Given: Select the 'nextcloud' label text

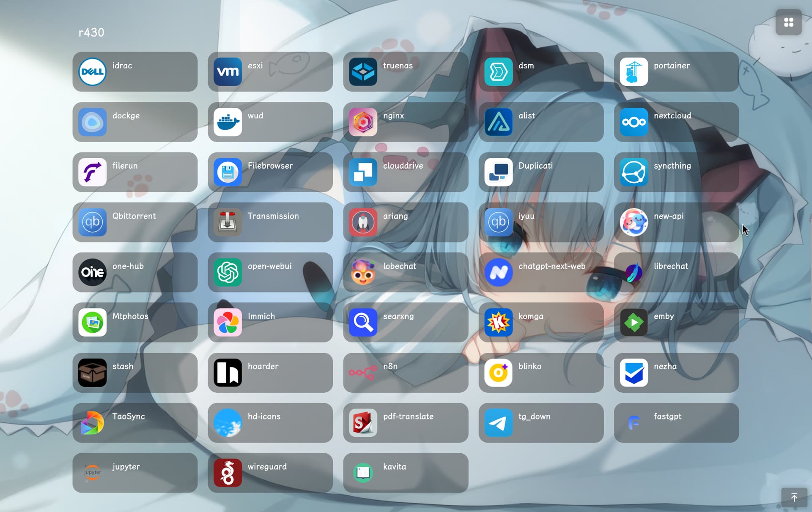Looking at the screenshot, I should [672, 115].
